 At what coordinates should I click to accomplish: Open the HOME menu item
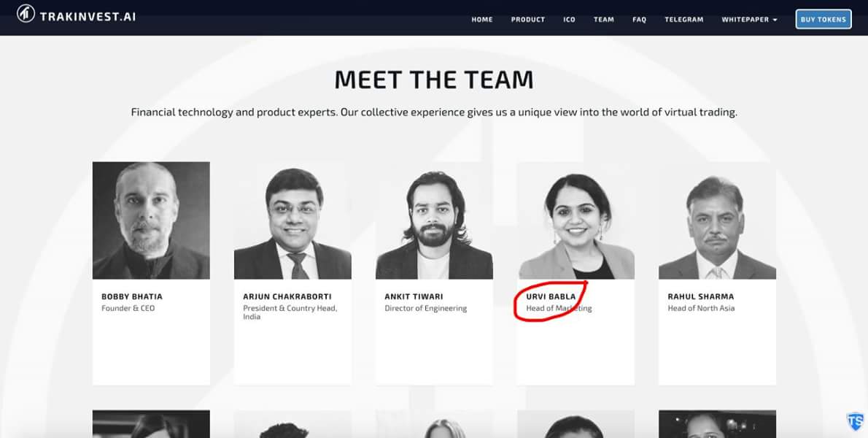tap(481, 20)
